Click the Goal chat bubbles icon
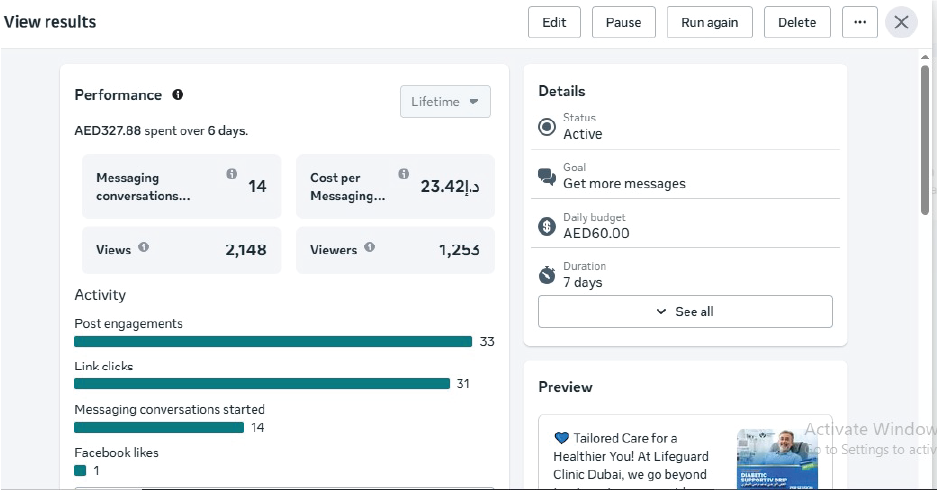Viewport: 938px width, 490px height. click(547, 177)
